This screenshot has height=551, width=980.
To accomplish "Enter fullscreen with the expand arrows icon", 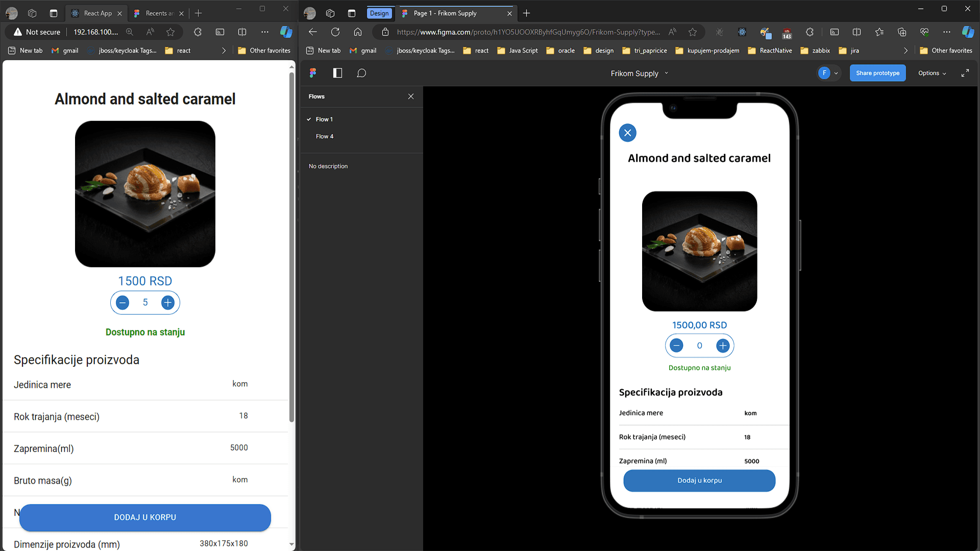I will click(965, 73).
